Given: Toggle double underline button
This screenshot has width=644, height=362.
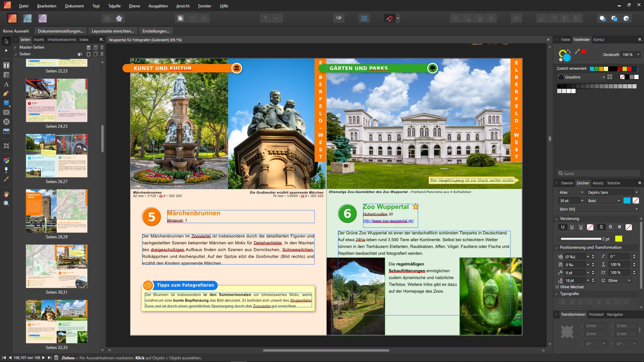Looking at the screenshot, I should pos(581,227).
